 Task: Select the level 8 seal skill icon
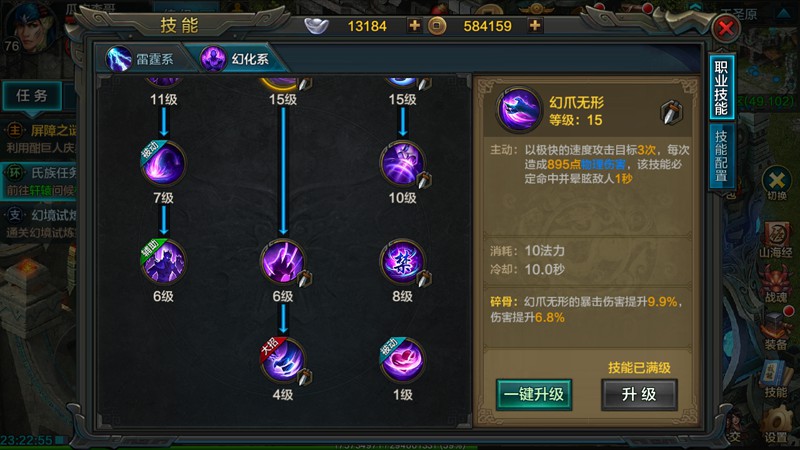[402, 262]
